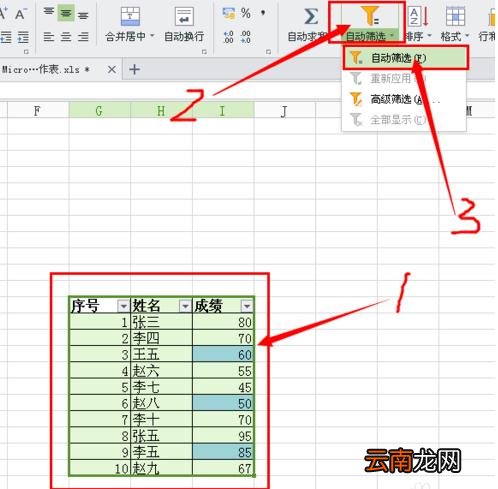Select the cell containing 张五
The image size is (498, 489).
(161, 436)
